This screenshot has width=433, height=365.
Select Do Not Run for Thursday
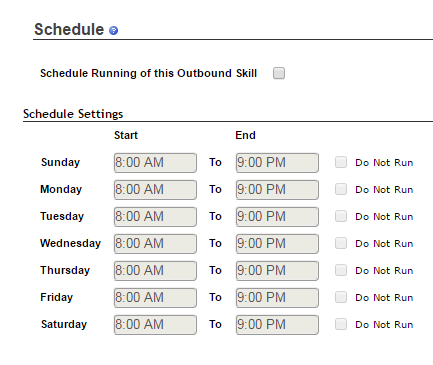pos(341,270)
